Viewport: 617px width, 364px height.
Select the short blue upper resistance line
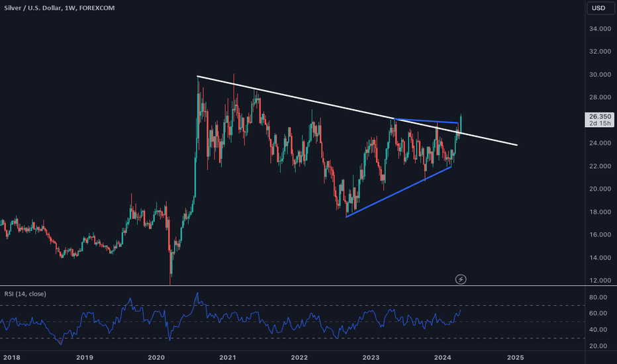(426, 121)
